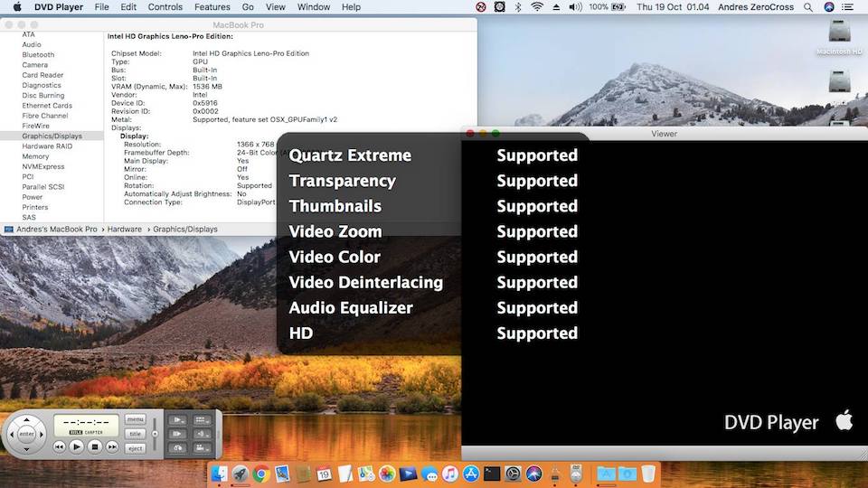
Task: Open the Controls menu in menu bar
Action: point(165,7)
